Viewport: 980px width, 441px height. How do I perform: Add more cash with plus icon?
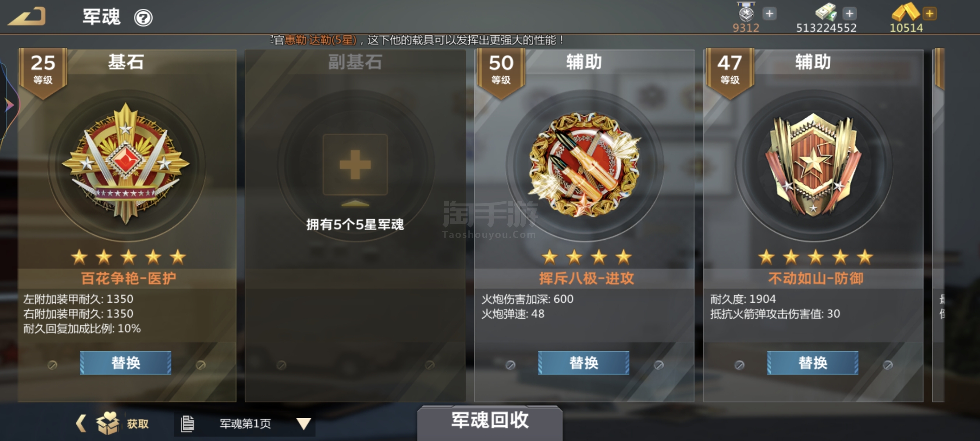tap(849, 14)
